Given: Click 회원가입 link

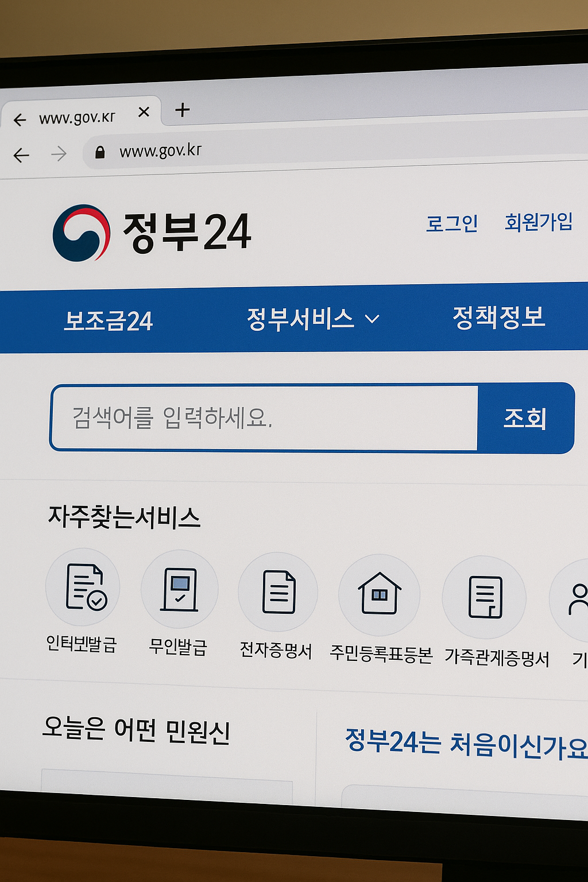Looking at the screenshot, I should 539,222.
